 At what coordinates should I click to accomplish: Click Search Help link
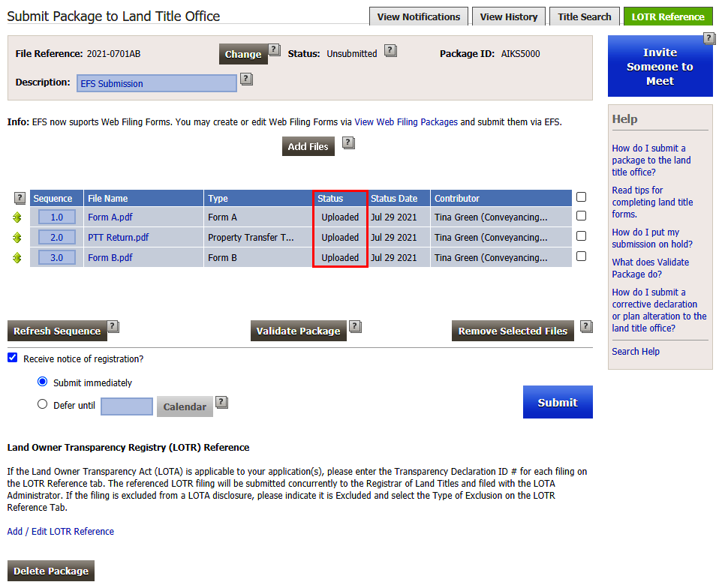pos(636,352)
